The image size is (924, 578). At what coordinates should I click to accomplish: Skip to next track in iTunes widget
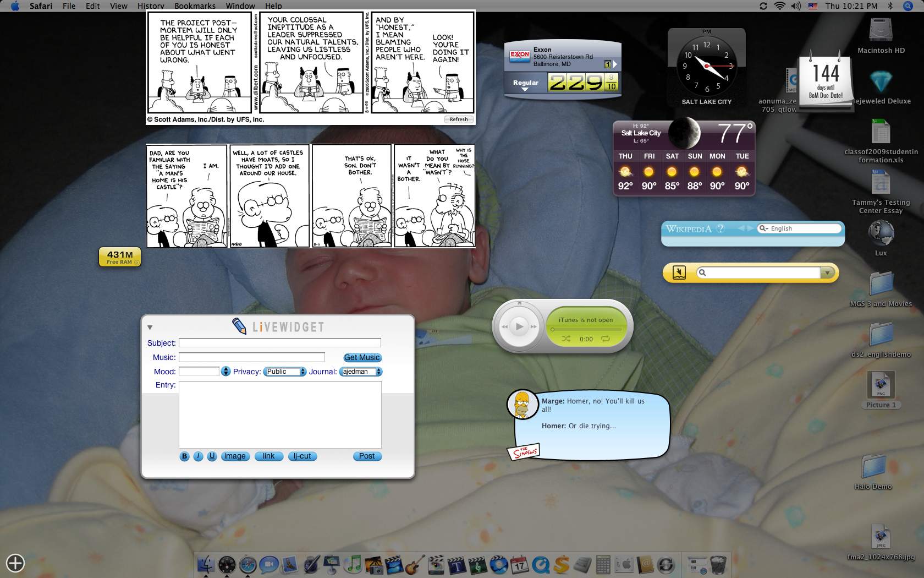533,326
